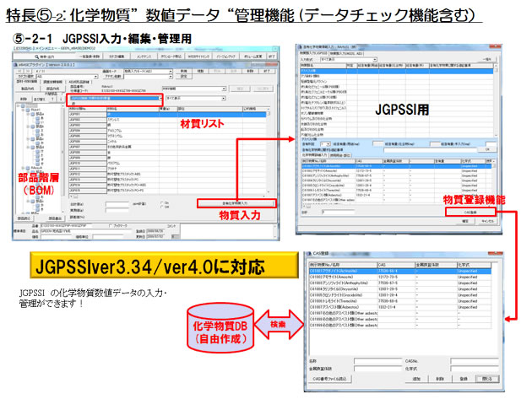Screen dimensions: 532x399
Task: Click the 閉じる button in CAS登録 window
Action: click(487, 379)
